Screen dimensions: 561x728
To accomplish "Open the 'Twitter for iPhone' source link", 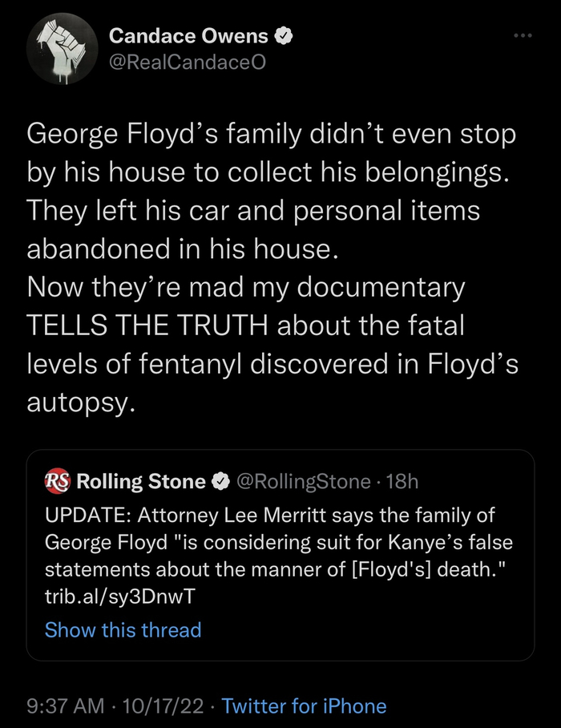I will [x=304, y=706].
